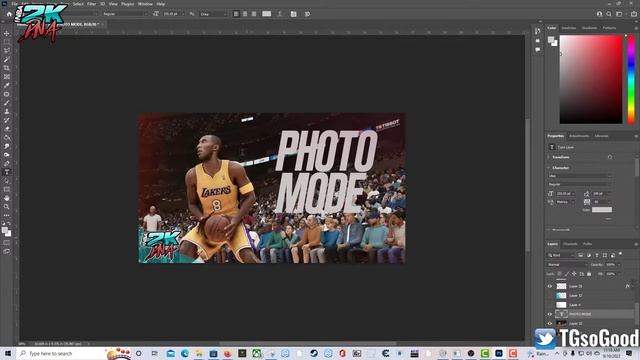Click the 3D text icon in options bar
This screenshot has height=360, width=640.
tap(307, 14)
